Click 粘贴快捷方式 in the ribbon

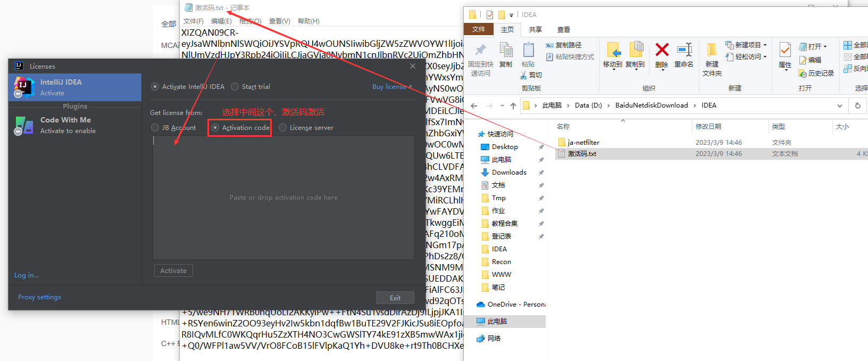[570, 56]
